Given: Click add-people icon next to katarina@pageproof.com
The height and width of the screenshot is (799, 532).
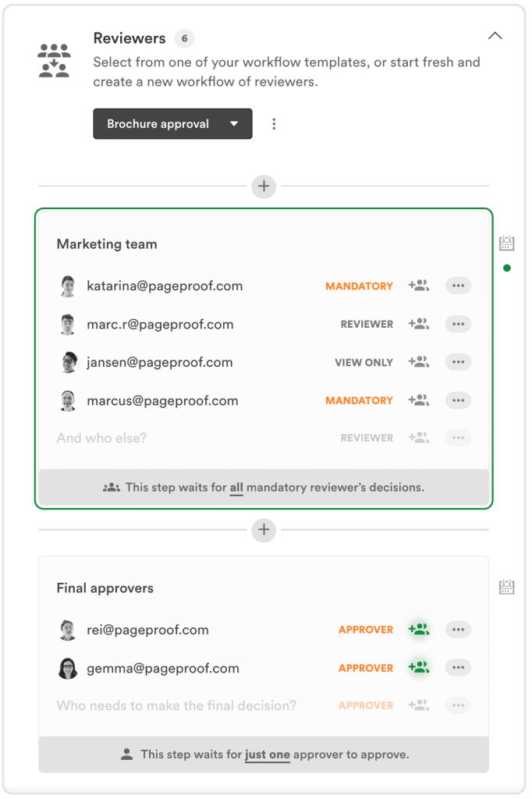Looking at the screenshot, I should (x=419, y=286).
